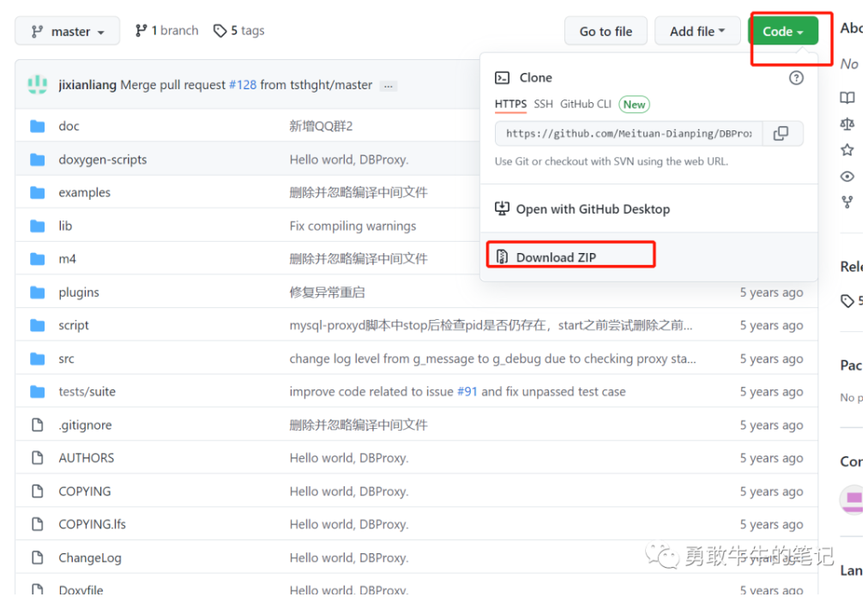Open issue #91 link in tests/suite commit
This screenshot has width=868, height=603.
pos(467,391)
